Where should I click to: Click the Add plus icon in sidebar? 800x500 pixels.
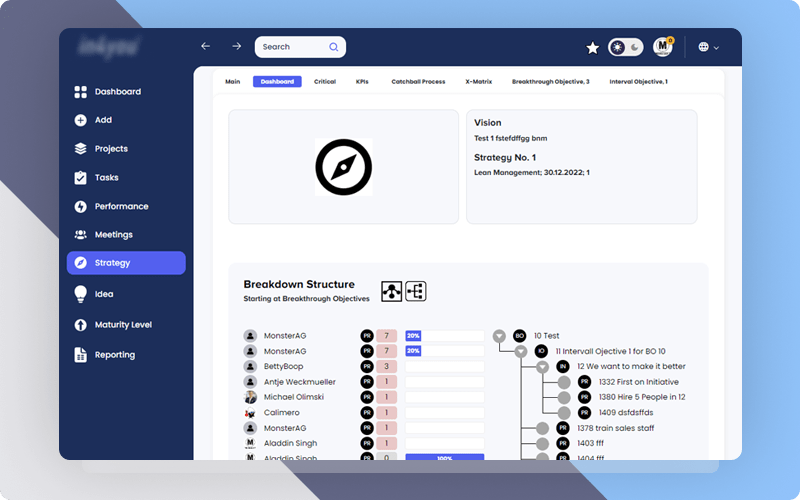click(81, 120)
